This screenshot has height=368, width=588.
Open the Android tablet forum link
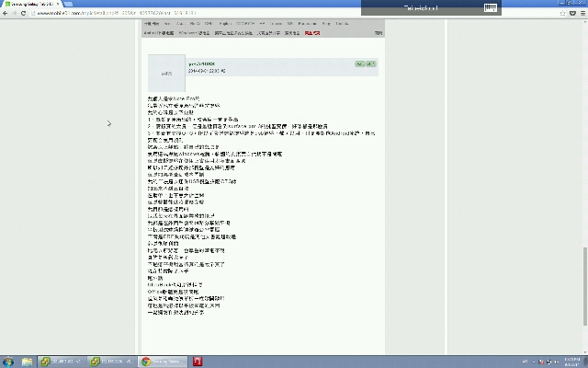pos(159,33)
